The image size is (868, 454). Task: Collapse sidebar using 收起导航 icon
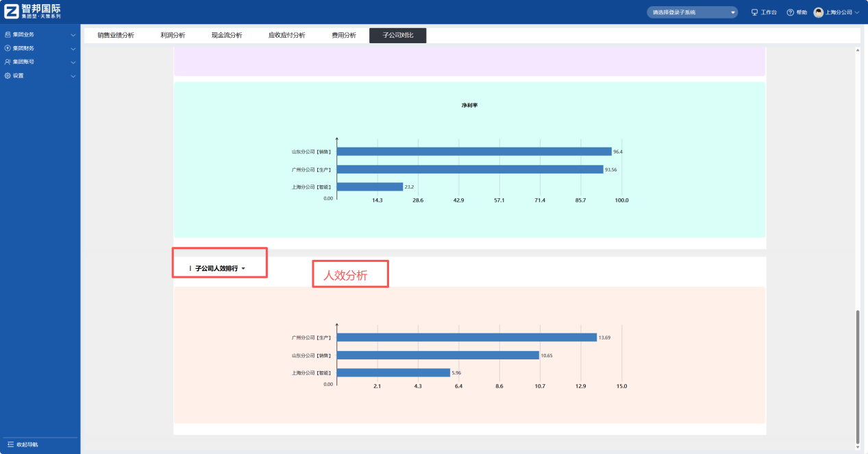[x=10, y=444]
